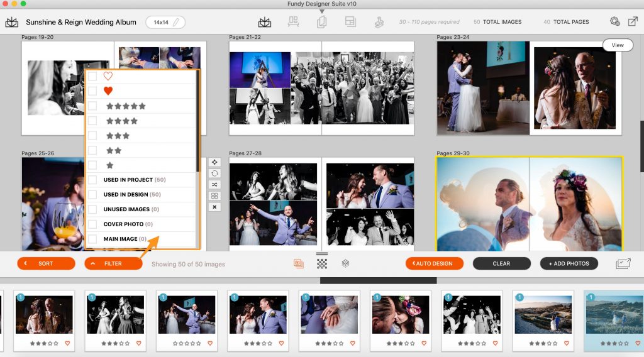The image size is (644, 357).
Task: Click the X remove icon beside spread
Action: 214,207
